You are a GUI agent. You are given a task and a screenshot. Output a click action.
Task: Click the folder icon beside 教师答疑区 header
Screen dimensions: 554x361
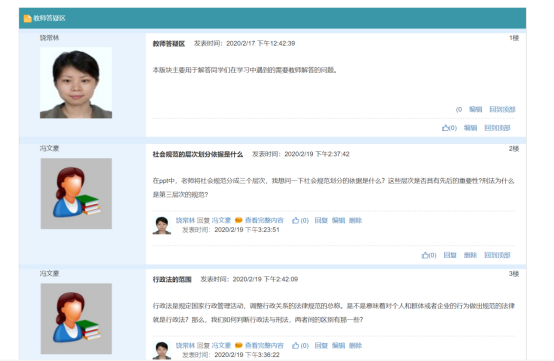pos(28,18)
